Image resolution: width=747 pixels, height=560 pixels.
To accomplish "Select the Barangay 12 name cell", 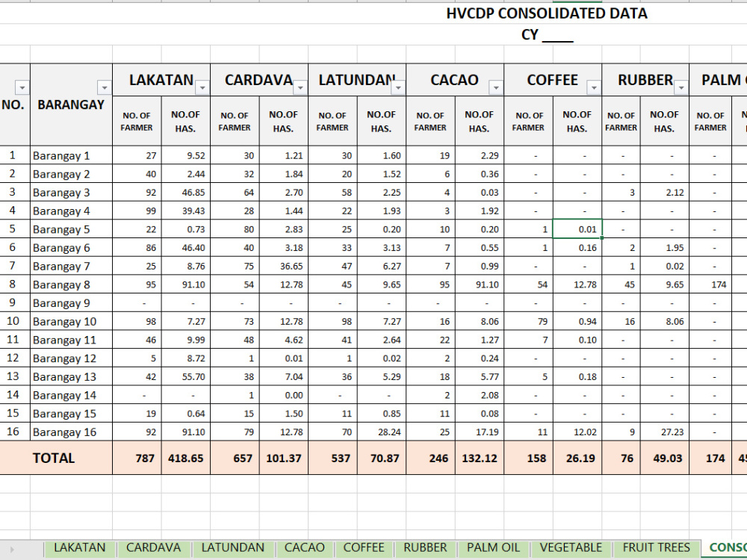I will pyautogui.click(x=72, y=358).
